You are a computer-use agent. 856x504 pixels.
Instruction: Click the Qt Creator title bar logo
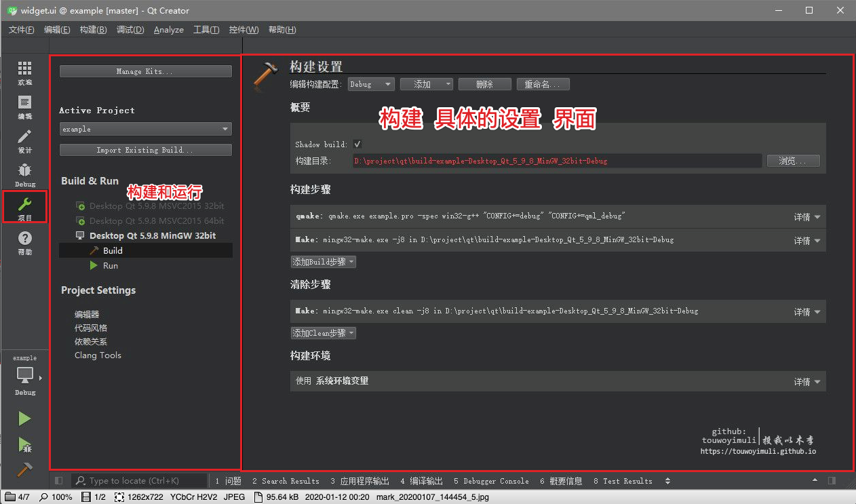(12, 10)
